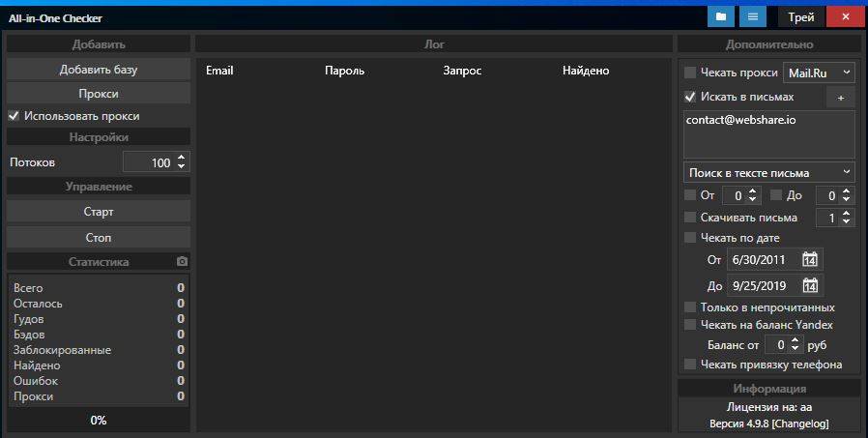Image resolution: width=868 pixels, height=438 pixels.
Task: Enable Скачивать письма checkbox
Action: coord(690,217)
